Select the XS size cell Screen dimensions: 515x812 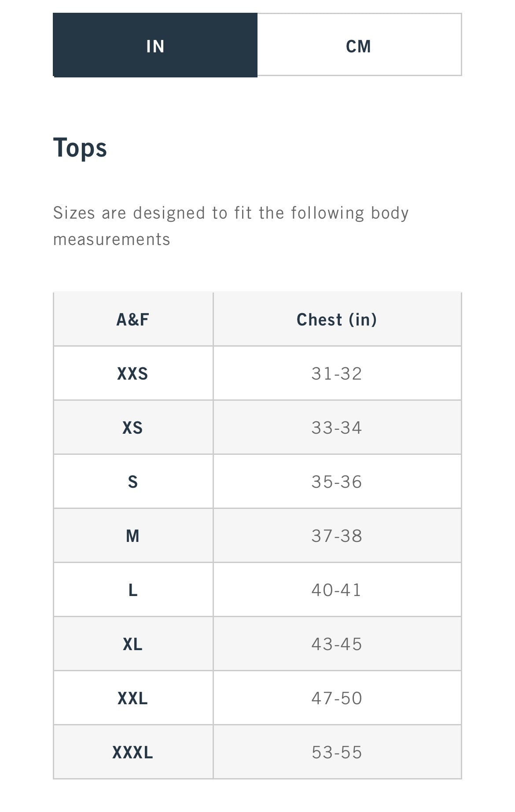(133, 428)
